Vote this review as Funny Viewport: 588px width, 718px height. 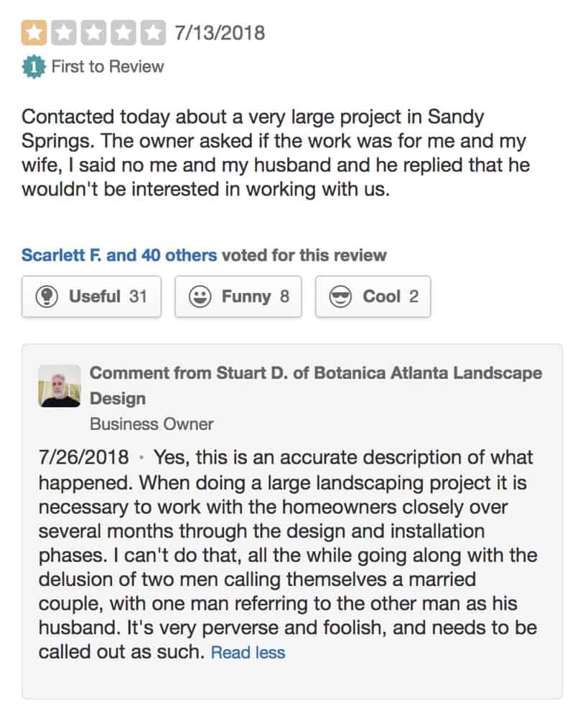click(238, 297)
